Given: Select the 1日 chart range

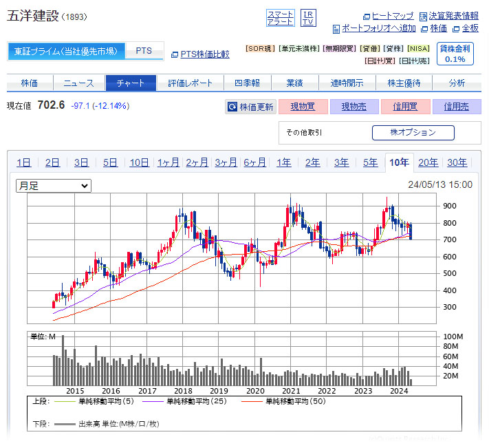Looking at the screenshot, I should tap(23, 162).
